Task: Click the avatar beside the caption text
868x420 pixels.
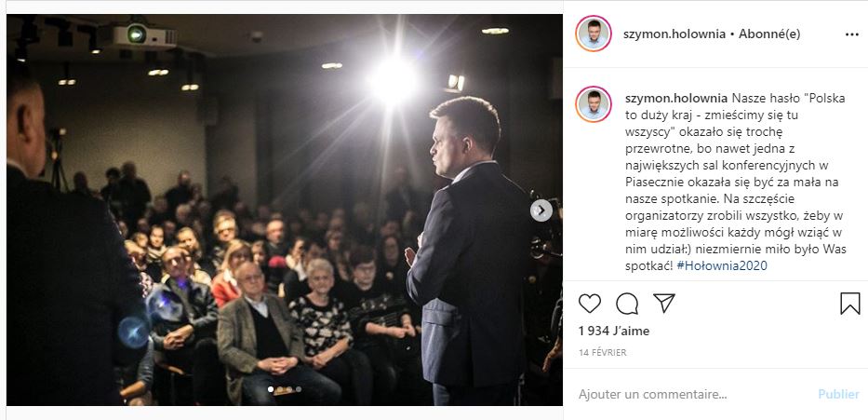Action: 594,104
